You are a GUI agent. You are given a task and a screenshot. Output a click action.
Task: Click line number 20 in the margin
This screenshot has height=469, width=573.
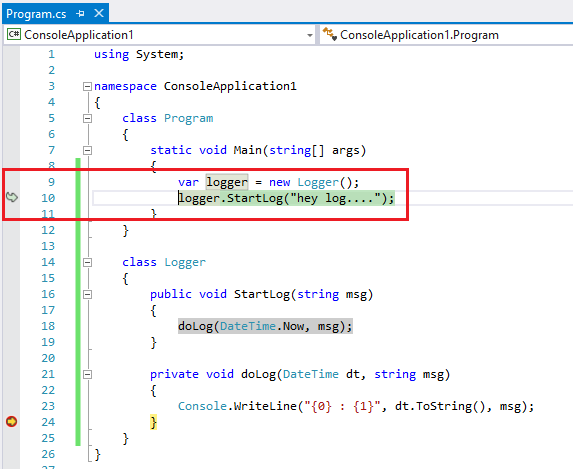tap(48, 358)
